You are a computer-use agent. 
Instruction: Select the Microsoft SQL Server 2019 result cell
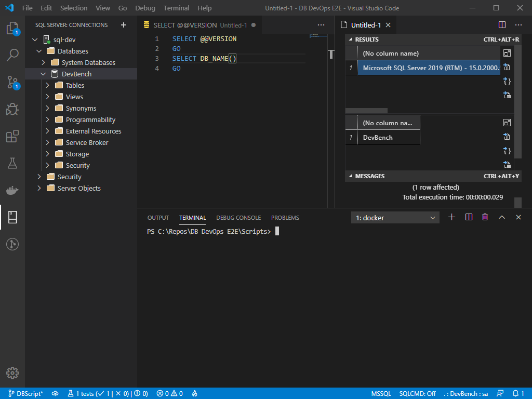pyautogui.click(x=429, y=68)
